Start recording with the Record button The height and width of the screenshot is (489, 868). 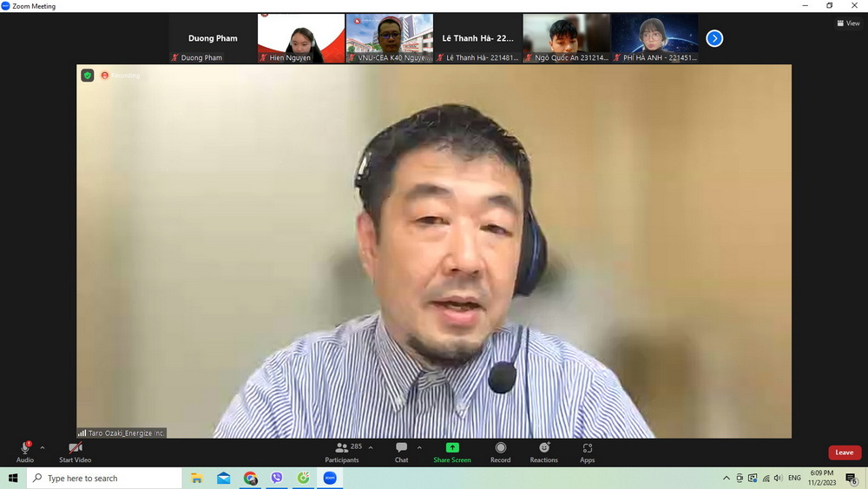click(x=500, y=452)
